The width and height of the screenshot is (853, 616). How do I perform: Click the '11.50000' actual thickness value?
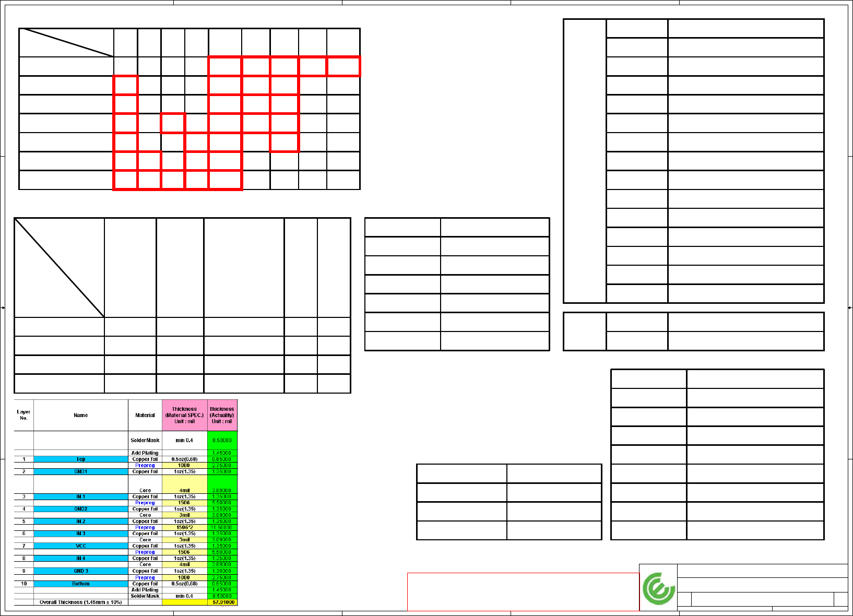[222, 527]
